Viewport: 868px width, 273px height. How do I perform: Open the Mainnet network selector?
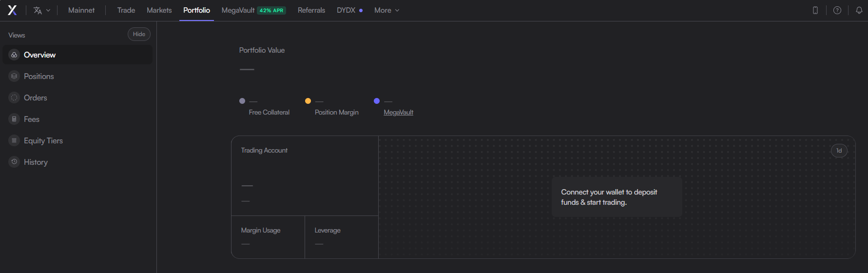[81, 10]
